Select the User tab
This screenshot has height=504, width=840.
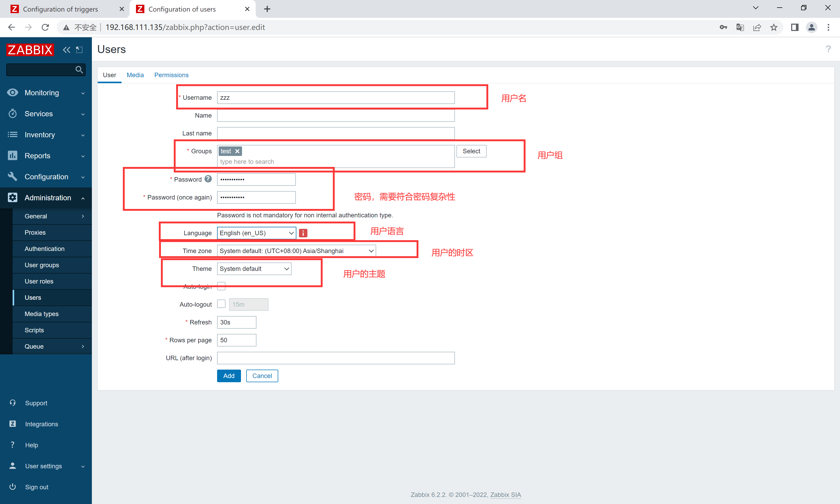tap(109, 75)
